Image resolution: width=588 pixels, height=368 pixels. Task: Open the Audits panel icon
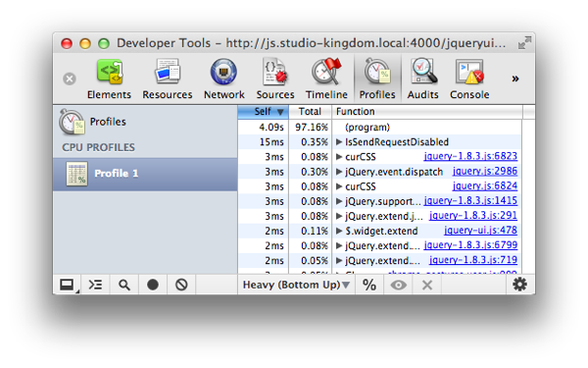click(423, 72)
